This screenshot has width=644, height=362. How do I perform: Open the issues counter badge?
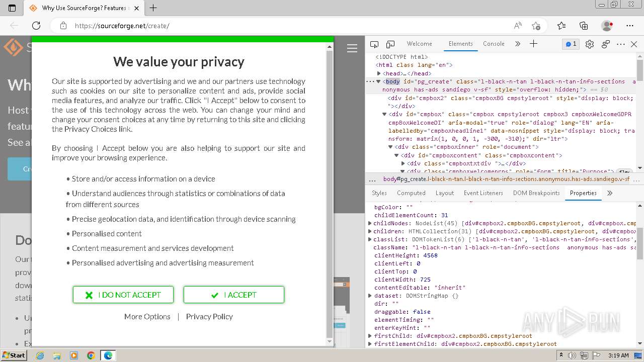571,44
